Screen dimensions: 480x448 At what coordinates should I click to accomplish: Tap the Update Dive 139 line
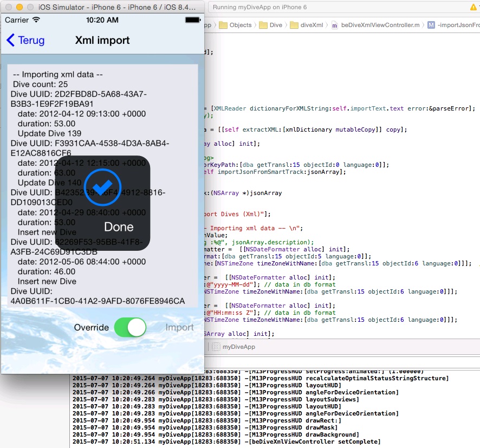tap(50, 133)
